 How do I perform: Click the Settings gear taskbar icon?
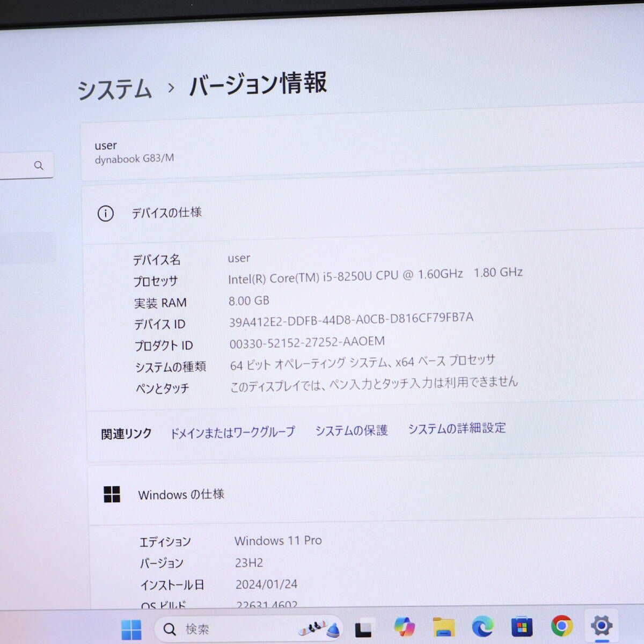pos(602,625)
